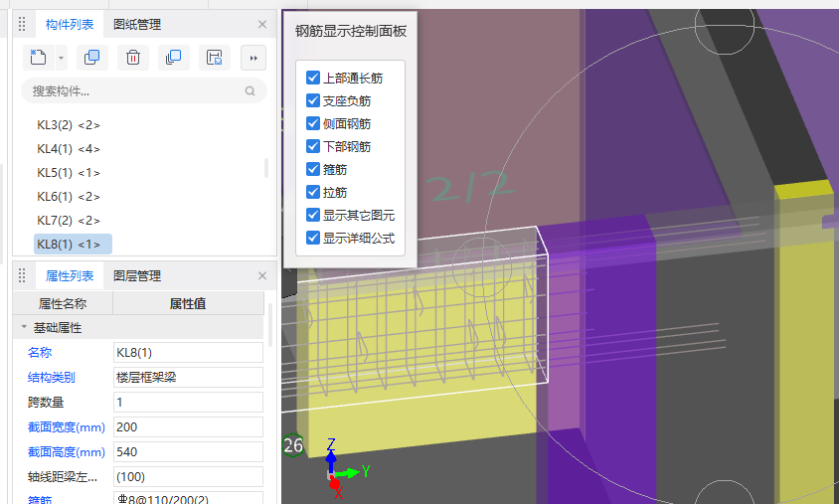Image resolution: width=839 pixels, height=504 pixels.
Task: Click the 属性名称 column header
Action: [x=63, y=304]
